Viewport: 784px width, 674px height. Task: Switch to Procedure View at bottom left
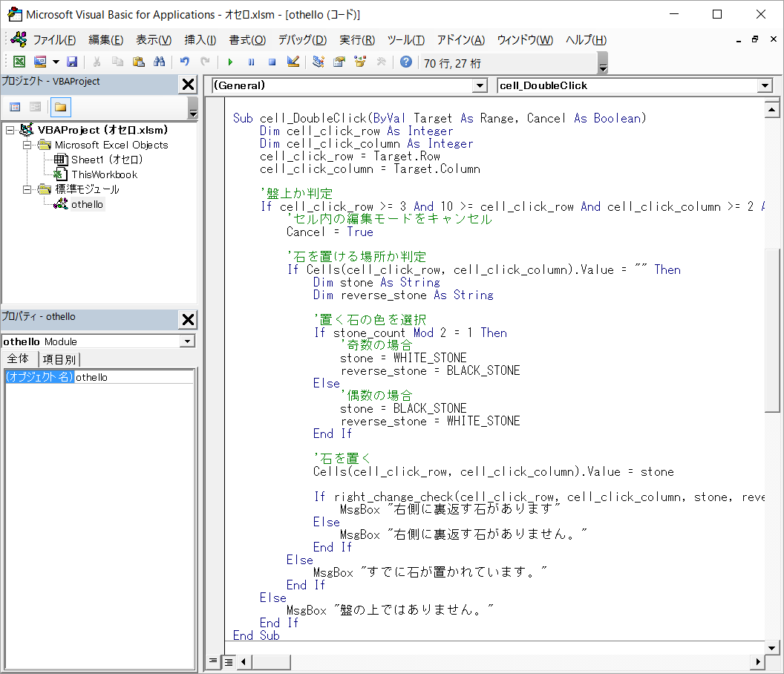pyautogui.click(x=213, y=661)
